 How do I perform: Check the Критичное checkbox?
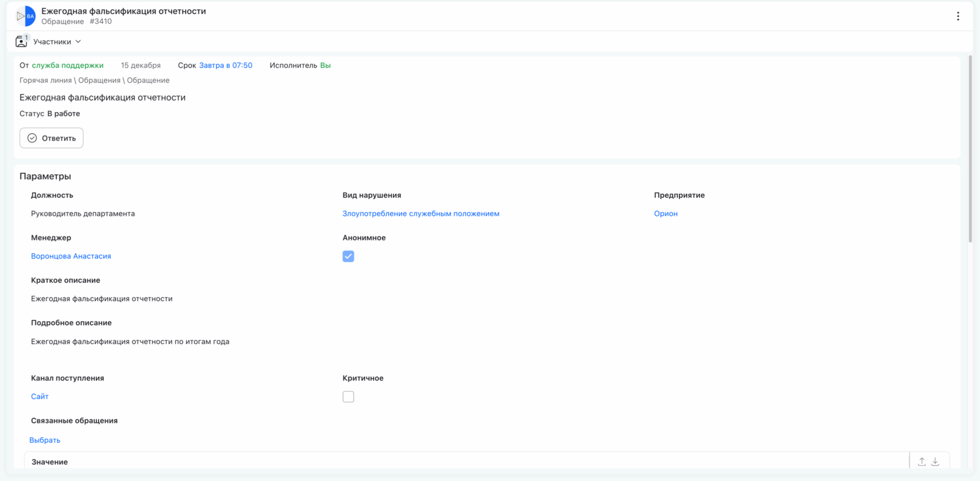coord(348,397)
